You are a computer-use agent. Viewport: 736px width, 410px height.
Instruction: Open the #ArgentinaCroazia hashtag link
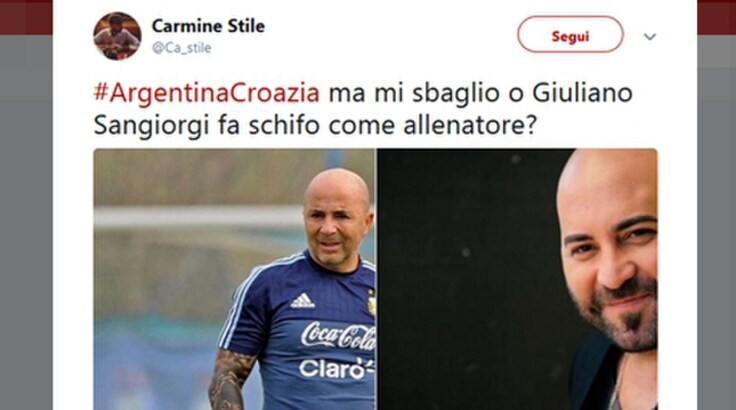tap(207, 93)
